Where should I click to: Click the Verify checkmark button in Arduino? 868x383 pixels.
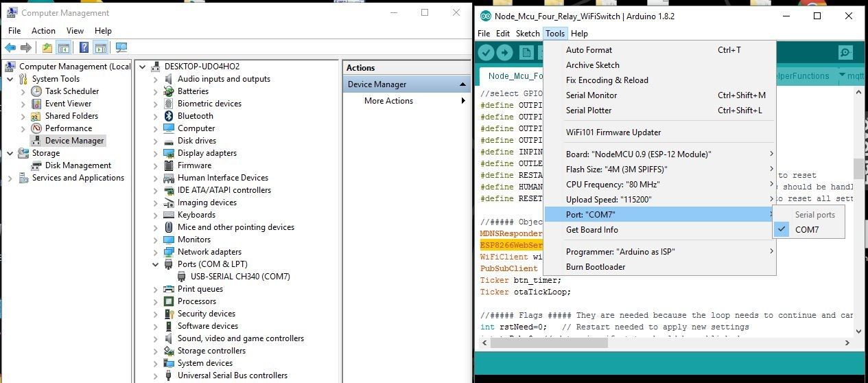click(486, 52)
